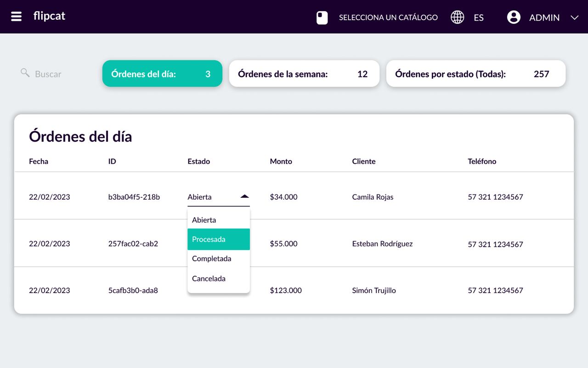Click the flipcat logo
The image size is (588, 368).
pos(49,16)
